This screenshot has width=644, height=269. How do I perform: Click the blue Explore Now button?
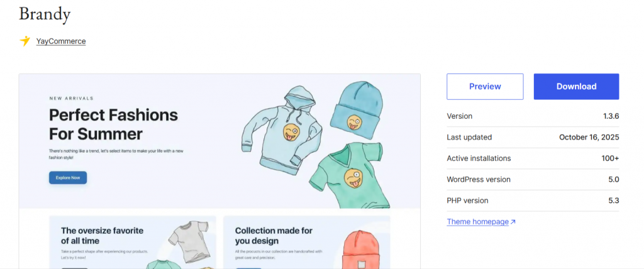point(68,178)
